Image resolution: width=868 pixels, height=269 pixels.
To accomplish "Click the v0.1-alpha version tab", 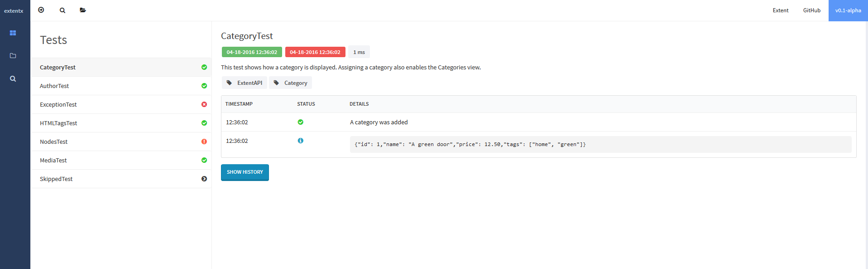I will (x=848, y=10).
